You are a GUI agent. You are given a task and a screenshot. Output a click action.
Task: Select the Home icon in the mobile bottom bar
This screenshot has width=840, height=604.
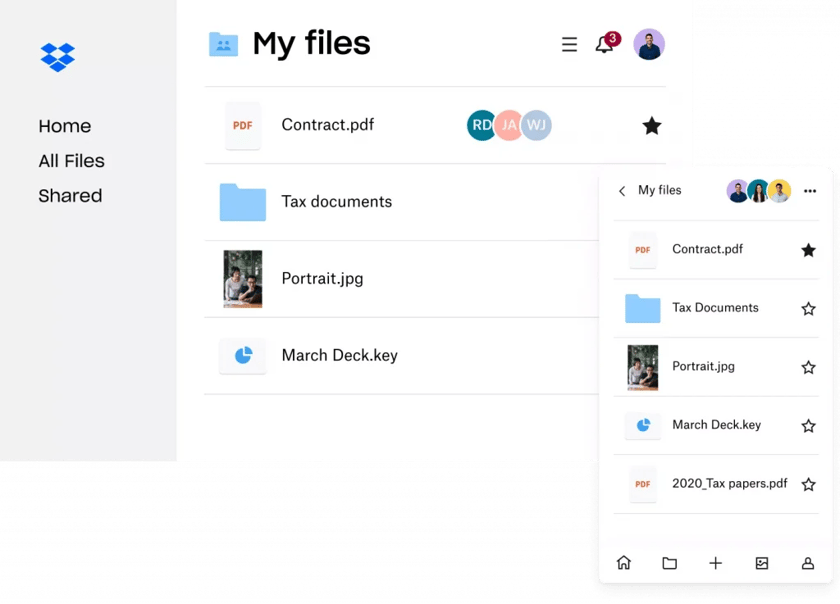624,563
